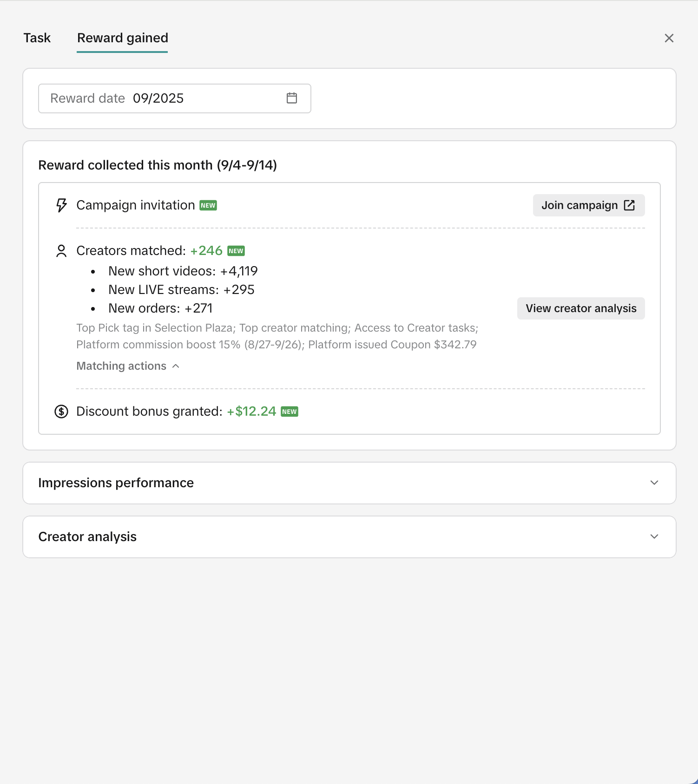Expand Impressions performance via its chevron
Viewport: 698px width, 784px height.
654,483
